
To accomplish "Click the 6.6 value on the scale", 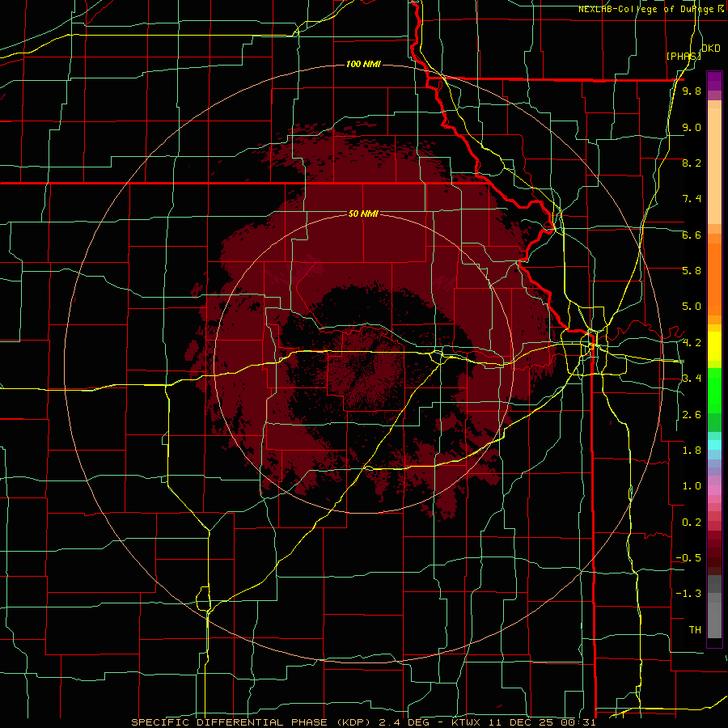I will pyautogui.click(x=692, y=235).
